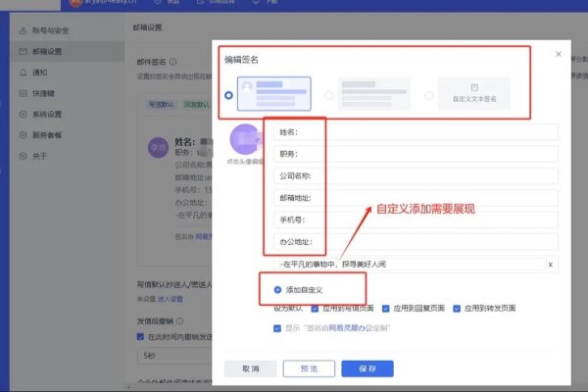
Task: Choose the avatar-style signature template thumbnail
Action: (274, 94)
